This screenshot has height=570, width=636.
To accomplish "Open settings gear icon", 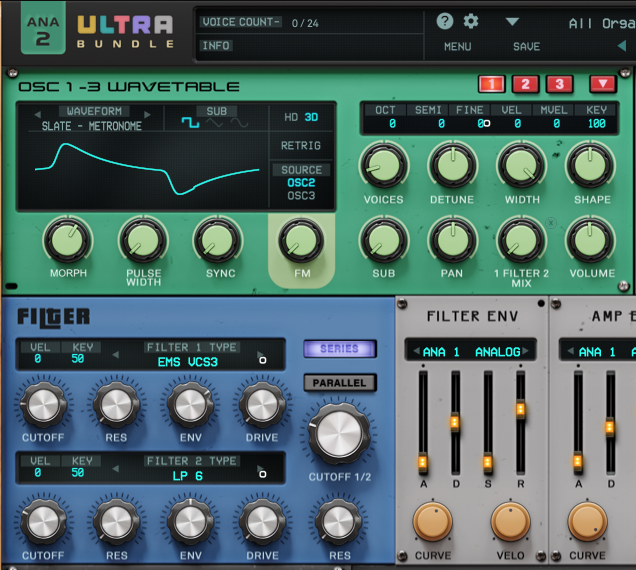I will coord(471,21).
